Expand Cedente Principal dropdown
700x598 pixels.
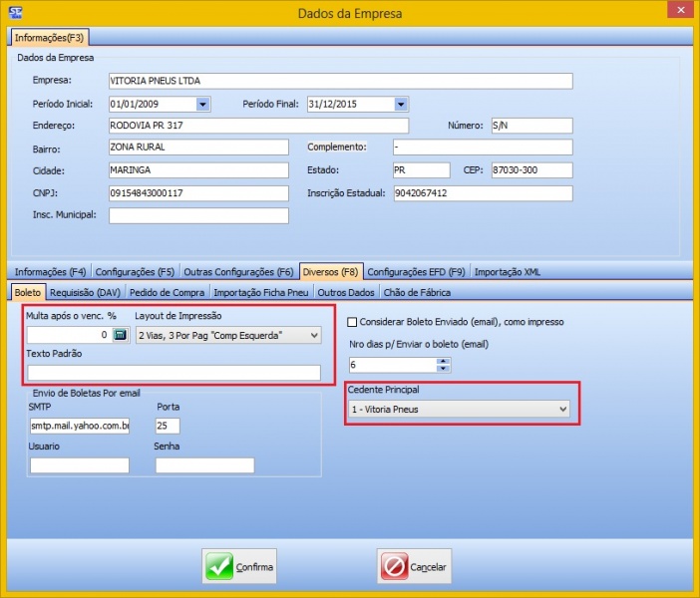pyautogui.click(x=562, y=409)
